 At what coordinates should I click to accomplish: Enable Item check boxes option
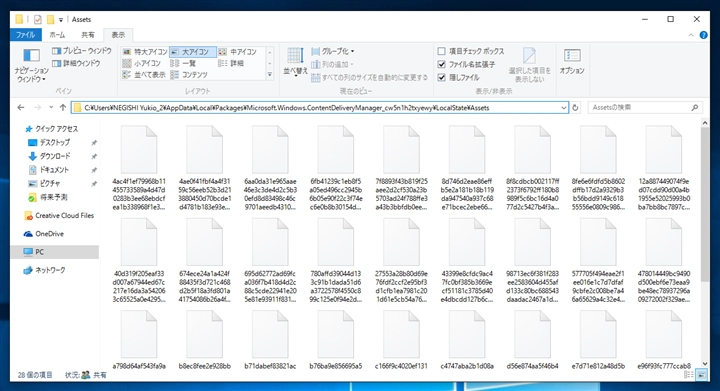coord(472,51)
